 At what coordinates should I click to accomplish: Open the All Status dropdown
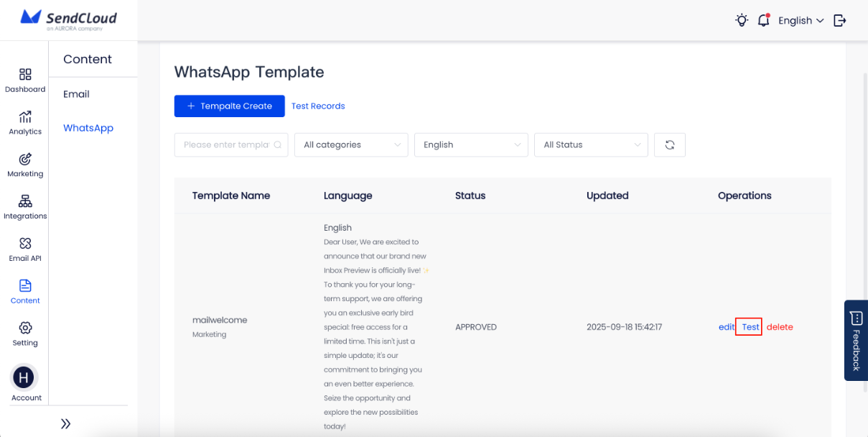(x=590, y=144)
